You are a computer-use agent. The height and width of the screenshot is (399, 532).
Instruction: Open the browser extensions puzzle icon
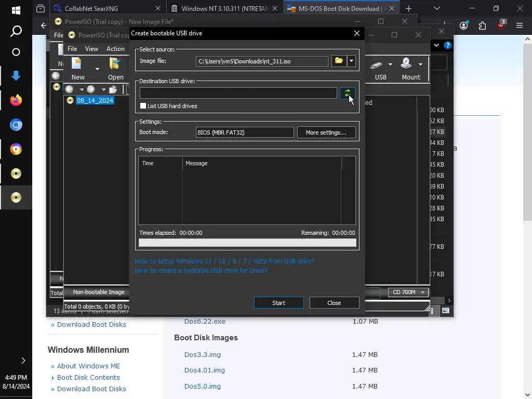pos(482,25)
